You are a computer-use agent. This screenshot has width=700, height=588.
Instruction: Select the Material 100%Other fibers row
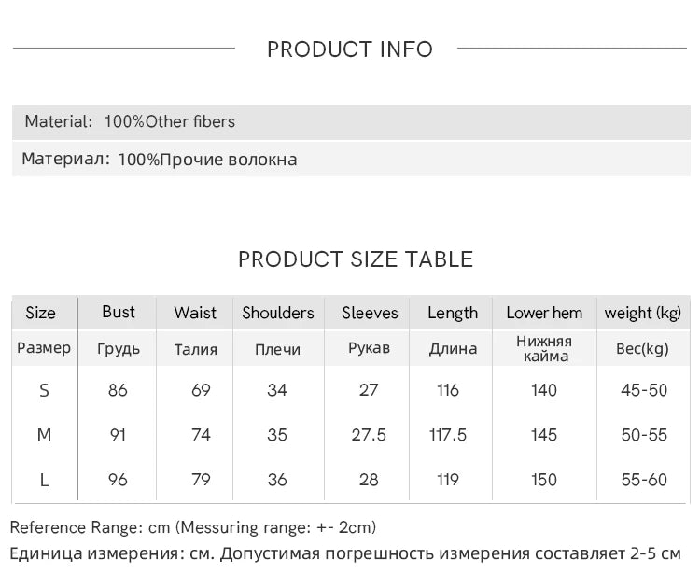coord(351,122)
